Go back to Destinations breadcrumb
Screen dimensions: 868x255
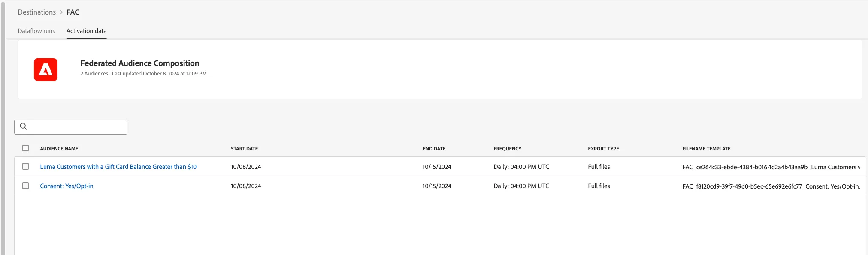click(x=37, y=12)
